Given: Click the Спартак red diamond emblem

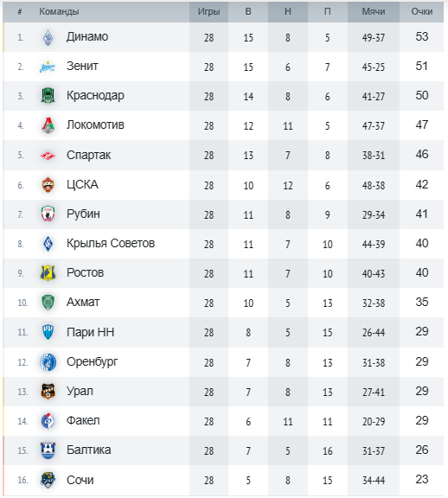Looking at the screenshot, I should (48, 156).
